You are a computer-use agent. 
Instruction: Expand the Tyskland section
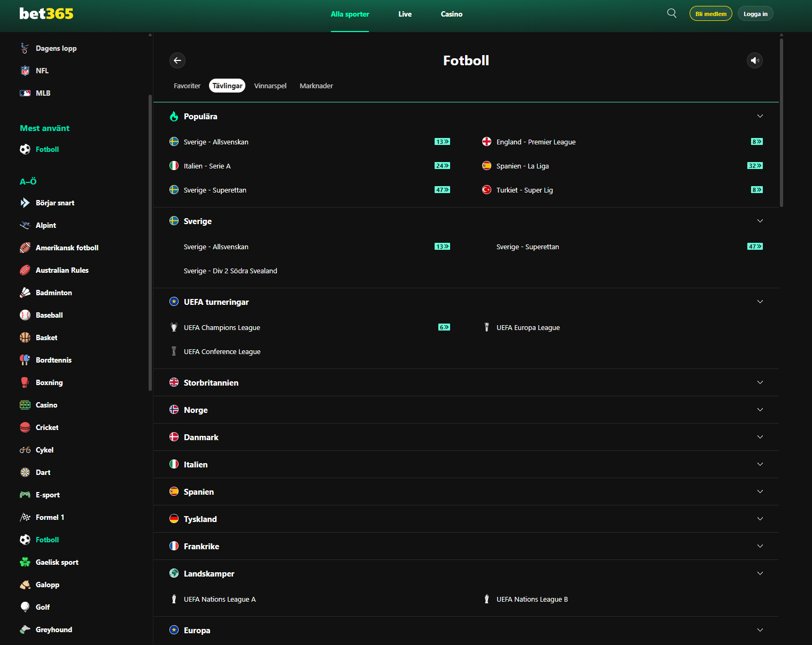466,519
